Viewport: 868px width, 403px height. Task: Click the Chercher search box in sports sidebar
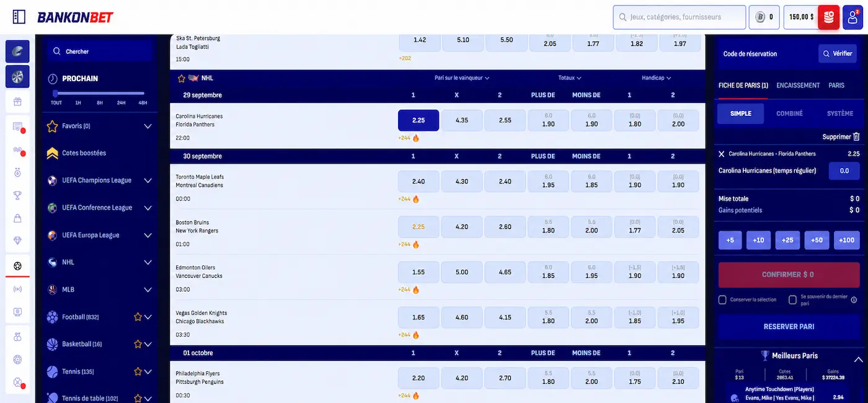[x=99, y=51]
